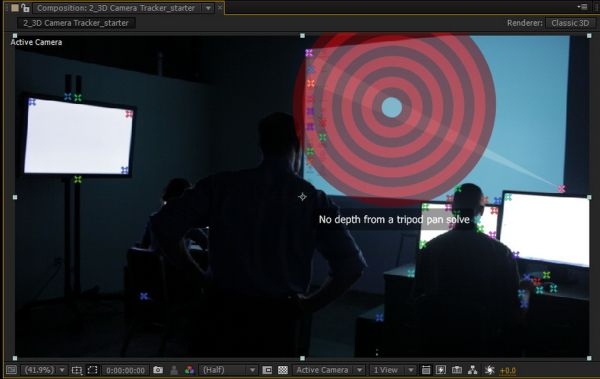600x379 pixels.
Task: Click the current time 0:00:00:00 field
Action: pyautogui.click(x=126, y=370)
